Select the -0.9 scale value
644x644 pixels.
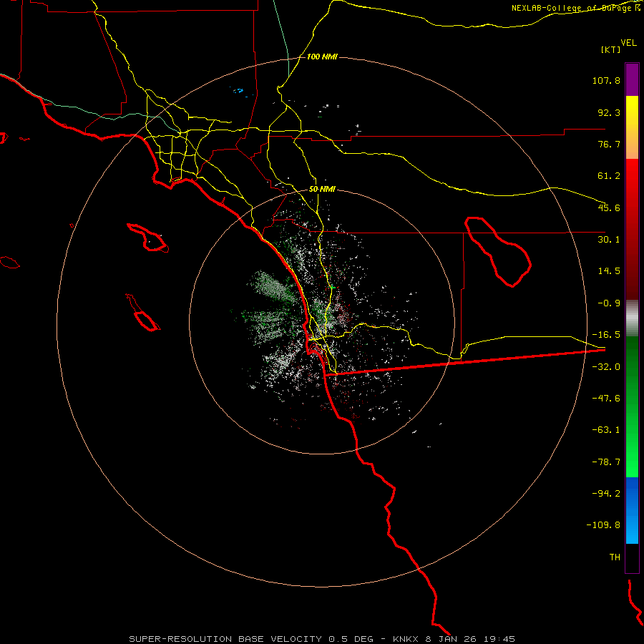coord(609,303)
